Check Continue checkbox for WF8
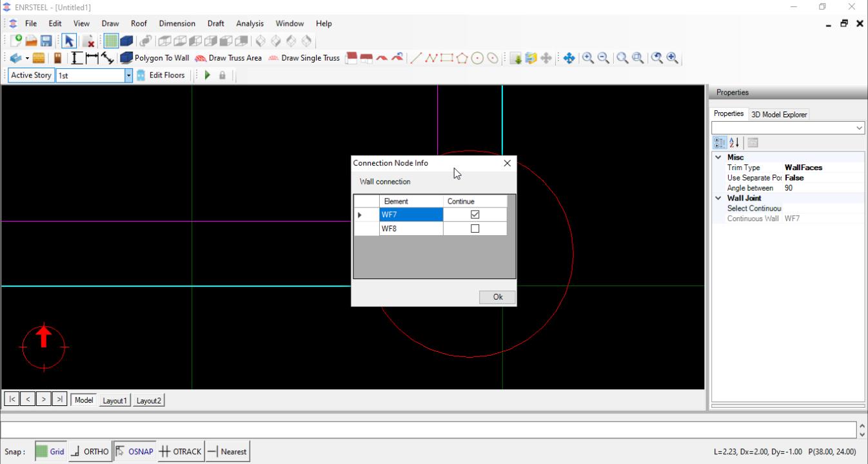The height and width of the screenshot is (464, 868). click(475, 229)
